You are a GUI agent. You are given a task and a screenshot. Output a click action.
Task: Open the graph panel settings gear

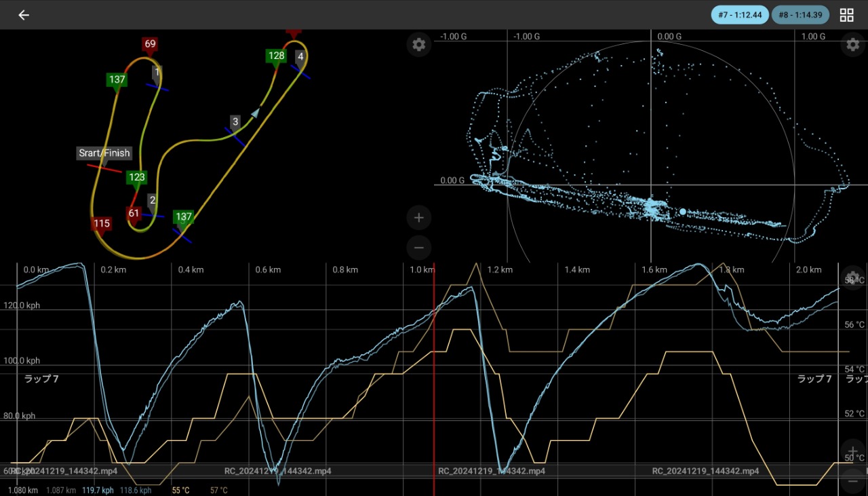tap(853, 278)
